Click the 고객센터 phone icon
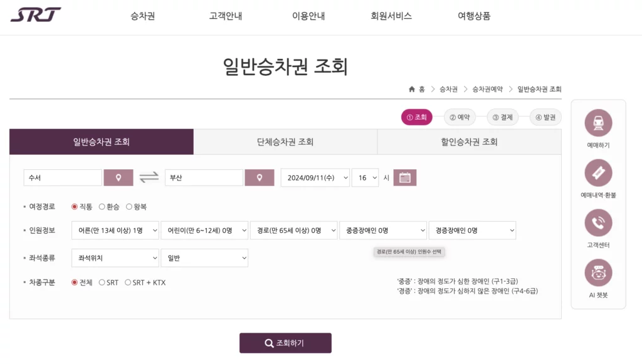The image size is (642, 364). [597, 223]
